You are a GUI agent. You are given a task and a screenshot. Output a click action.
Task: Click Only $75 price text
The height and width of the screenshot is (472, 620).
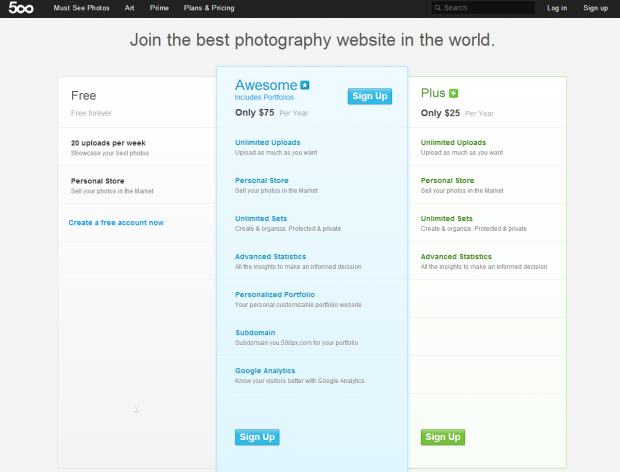[x=255, y=113]
